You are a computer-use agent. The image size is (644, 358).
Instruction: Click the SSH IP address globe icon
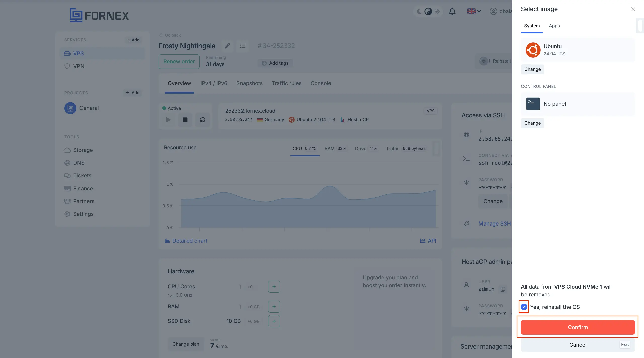(467, 135)
